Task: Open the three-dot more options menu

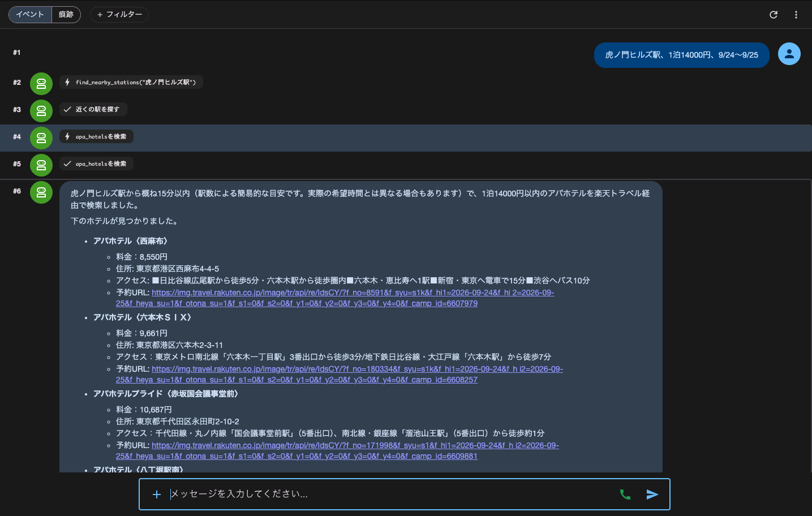Action: coord(796,15)
